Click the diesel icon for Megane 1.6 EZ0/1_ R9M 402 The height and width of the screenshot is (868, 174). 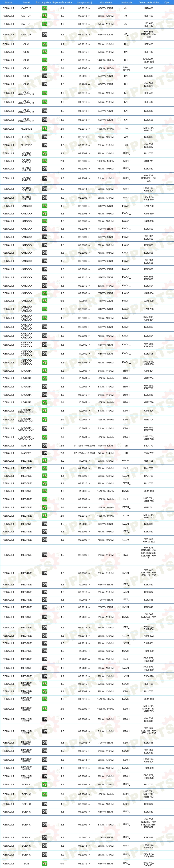(x=45, y=643)
